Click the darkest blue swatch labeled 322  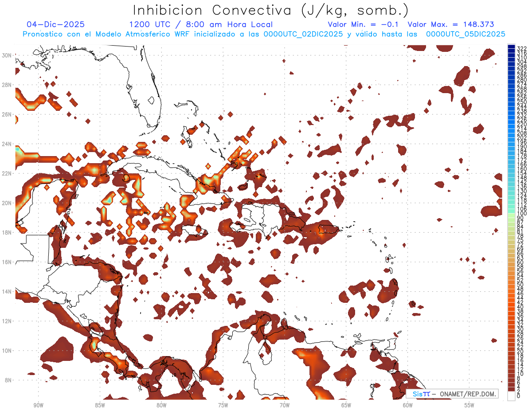point(511,47)
